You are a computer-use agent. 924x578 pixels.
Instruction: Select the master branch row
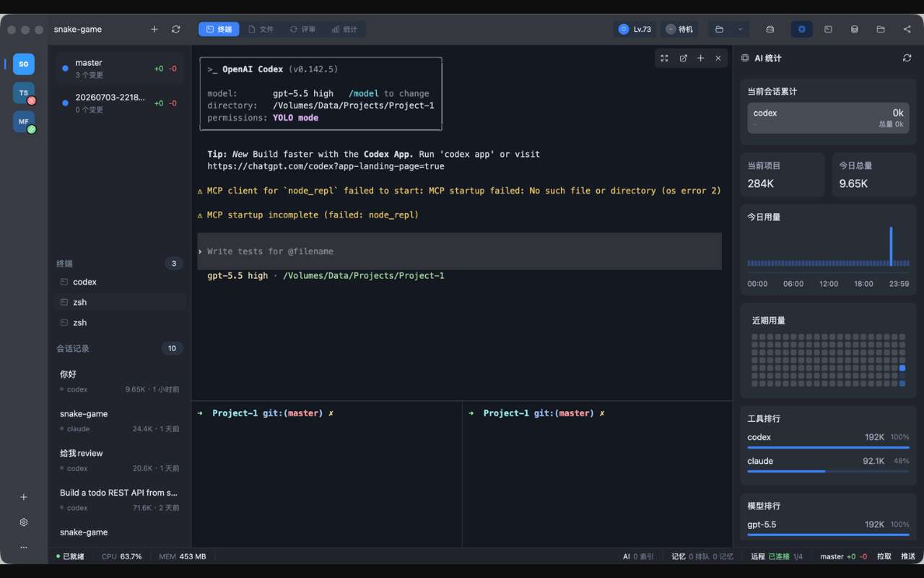[x=119, y=69]
